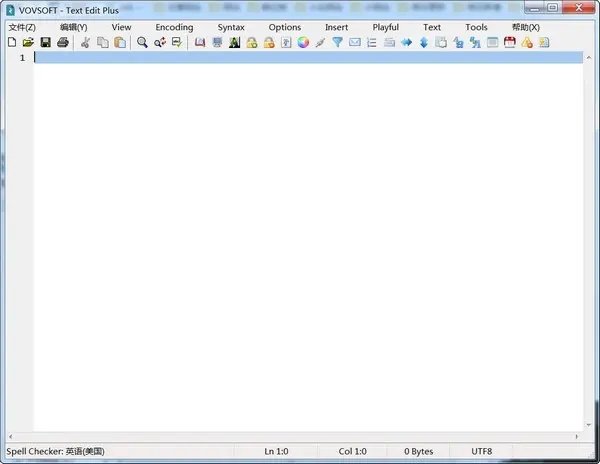Cut selection with the scissors icon

point(86,43)
